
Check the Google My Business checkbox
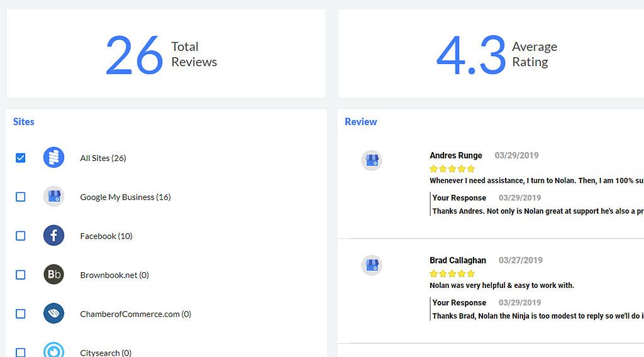[21, 197]
